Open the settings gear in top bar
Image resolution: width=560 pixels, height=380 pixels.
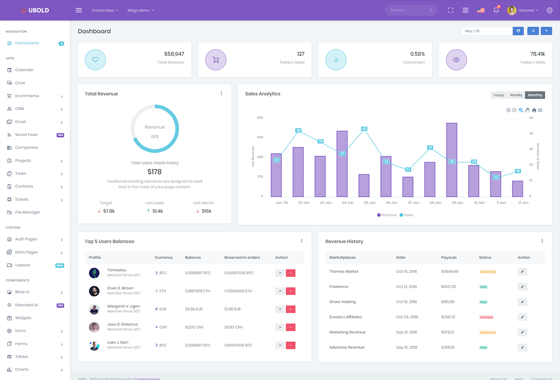[550, 10]
